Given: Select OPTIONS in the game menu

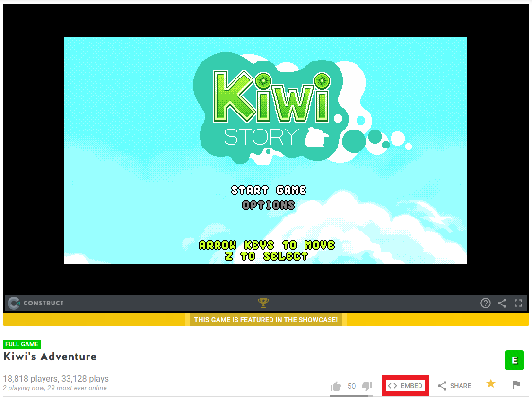Looking at the screenshot, I should point(269,205).
